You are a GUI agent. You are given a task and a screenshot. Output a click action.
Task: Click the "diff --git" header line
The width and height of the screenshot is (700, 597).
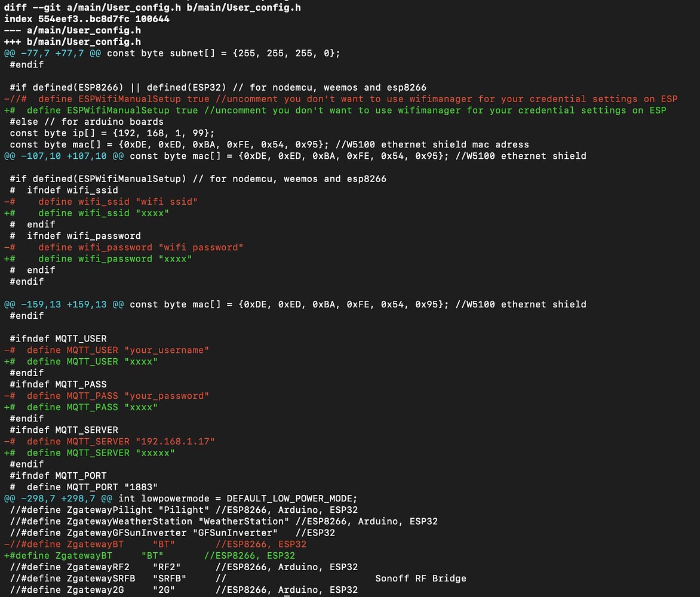152,8
